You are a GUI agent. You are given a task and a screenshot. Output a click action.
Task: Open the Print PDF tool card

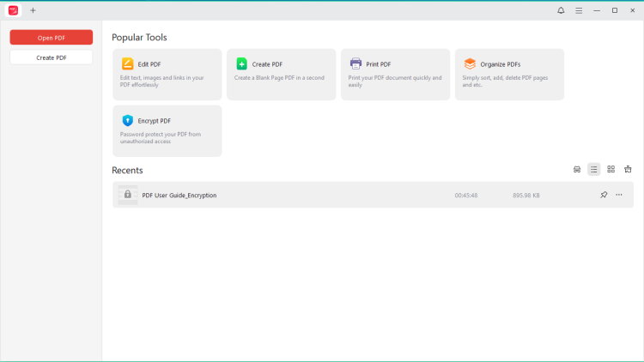[x=395, y=75]
